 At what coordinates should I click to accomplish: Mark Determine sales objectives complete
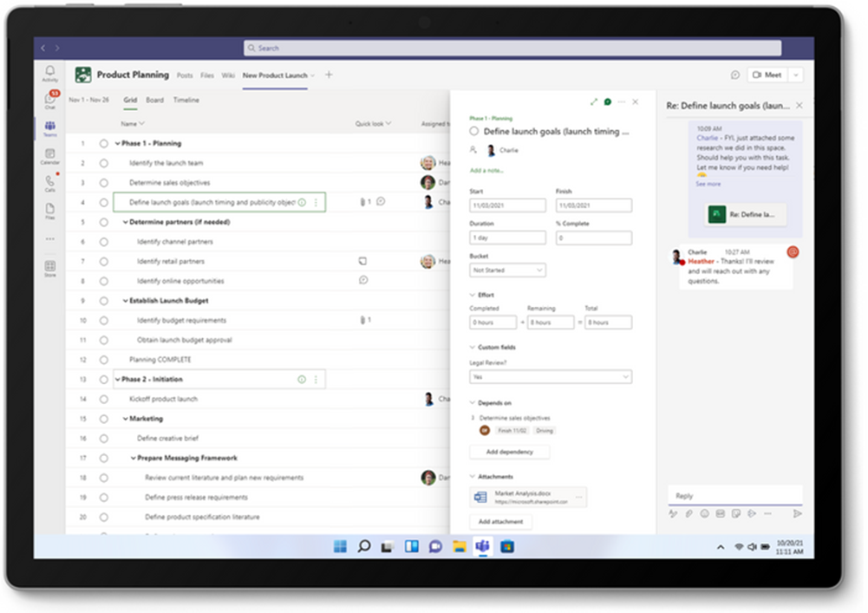(x=103, y=183)
